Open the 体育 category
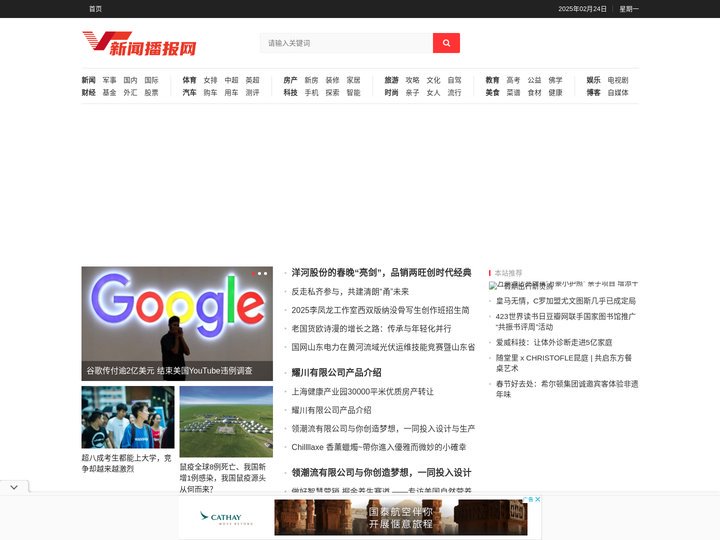The image size is (720, 540). click(189, 80)
